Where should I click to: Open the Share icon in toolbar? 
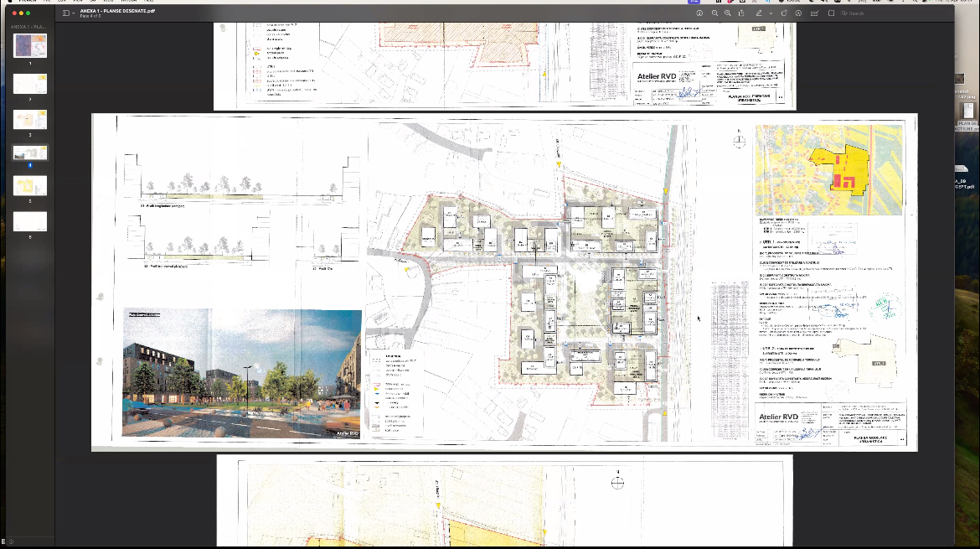click(741, 13)
